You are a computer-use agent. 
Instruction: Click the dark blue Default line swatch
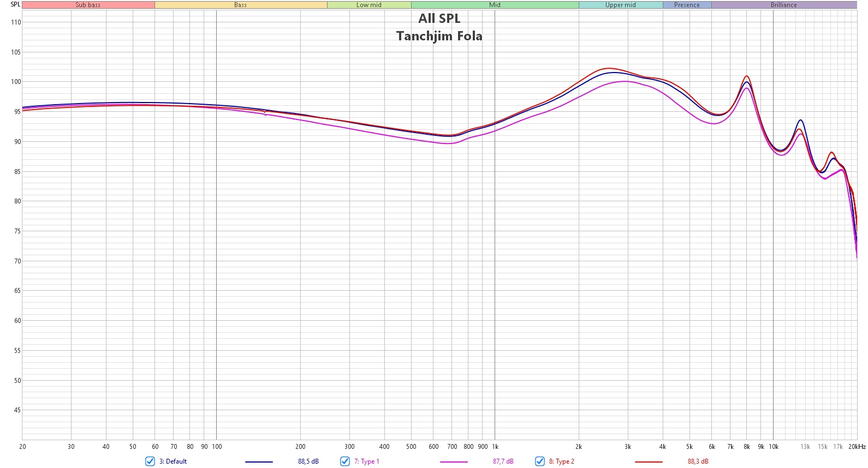click(259, 462)
